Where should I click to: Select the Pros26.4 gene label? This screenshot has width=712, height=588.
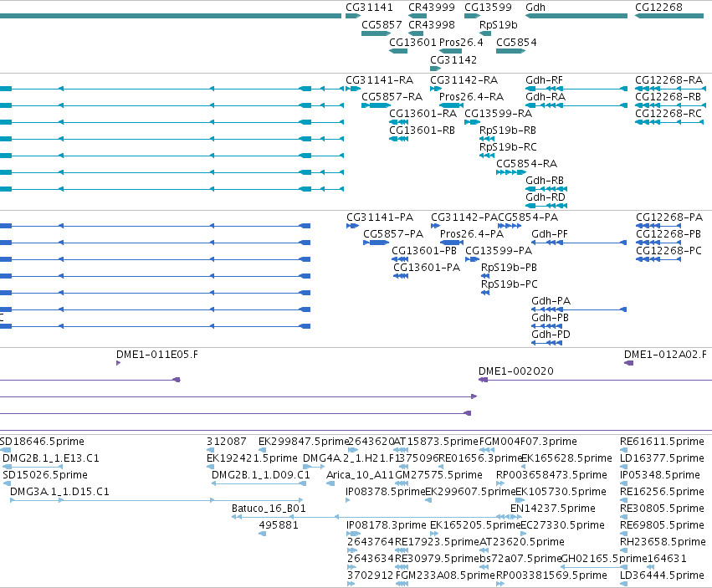coord(461,42)
